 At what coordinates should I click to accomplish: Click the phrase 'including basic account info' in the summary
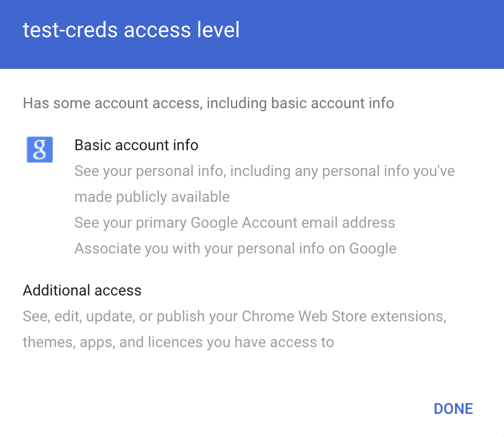click(x=300, y=102)
